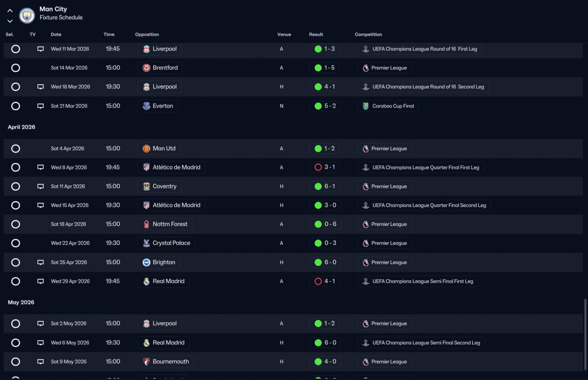Click the Everton club badge icon
This screenshot has height=380, width=588.
point(146,106)
